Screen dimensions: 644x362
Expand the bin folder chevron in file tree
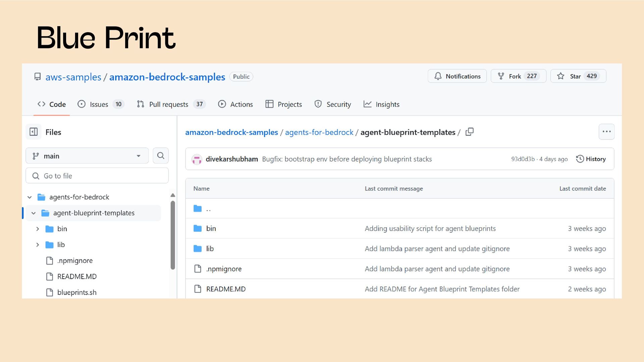pyautogui.click(x=38, y=229)
